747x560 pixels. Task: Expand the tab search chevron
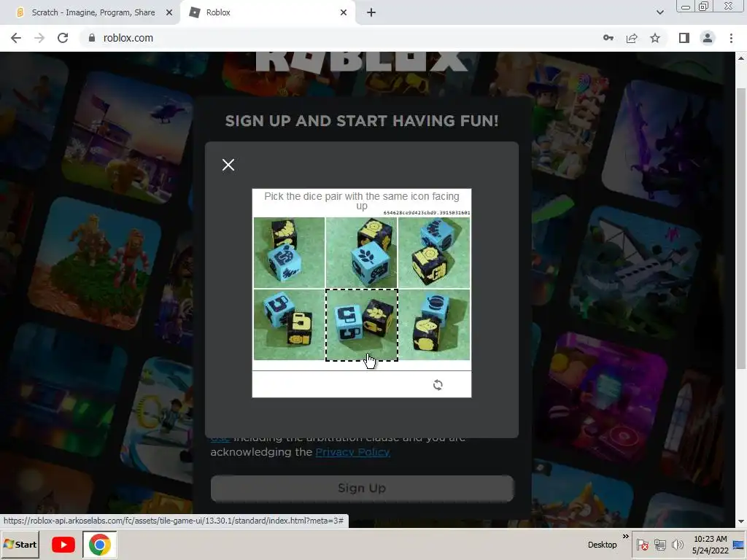659,12
